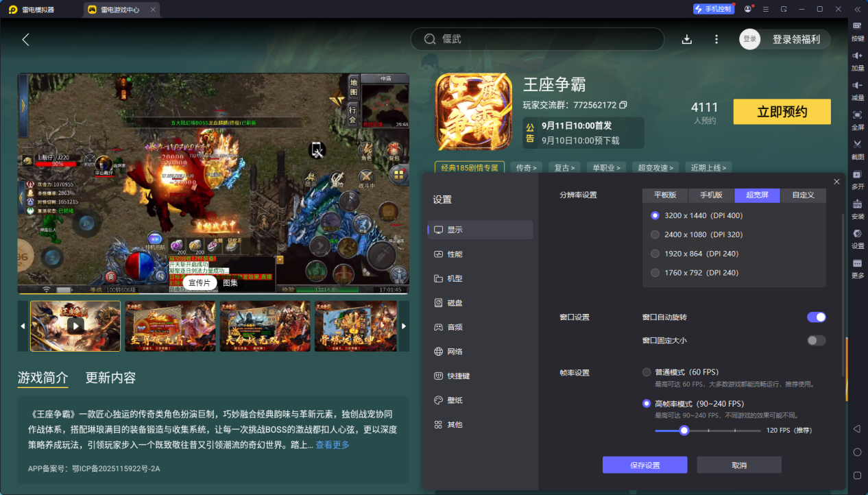This screenshot has width=868, height=495.
Task: Select 1760 x 792 (DPI 240) resolution
Action: coord(695,273)
